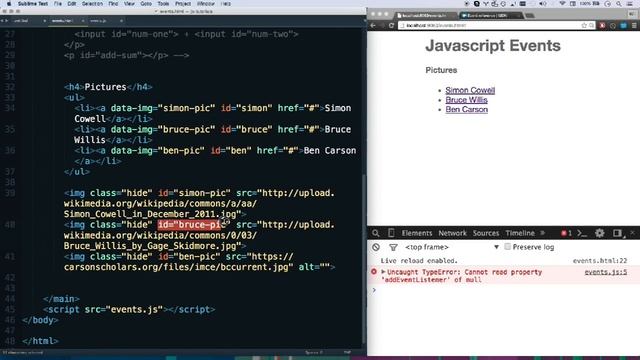Open the Elements panel in DevTools
The height and width of the screenshot is (360, 640).
point(416,233)
